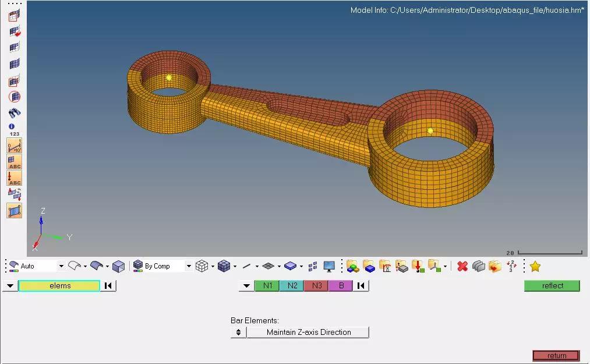
Task: Click the binoculars find icon
Action: pos(15,112)
